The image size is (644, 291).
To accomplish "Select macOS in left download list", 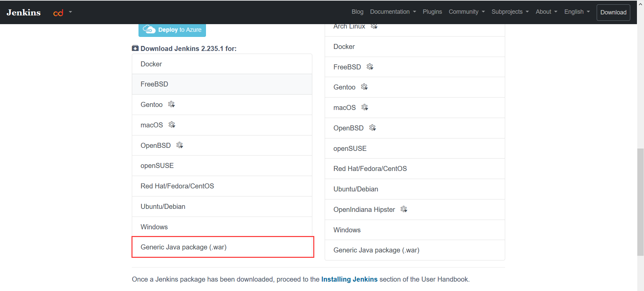I will coord(222,125).
